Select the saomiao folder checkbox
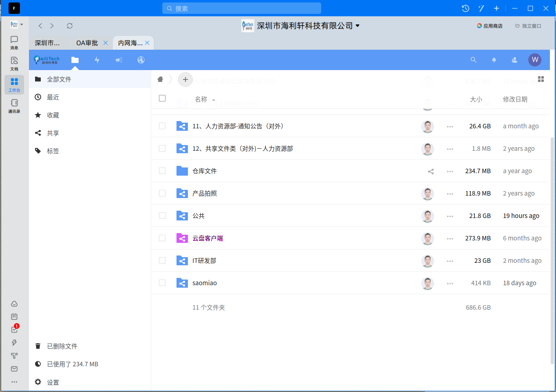This screenshot has height=392, width=556. tap(162, 283)
